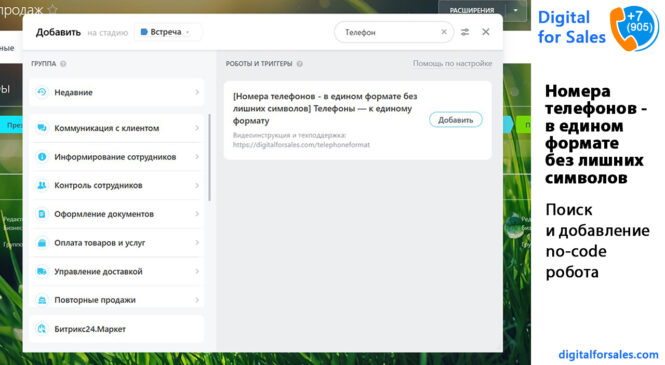Screen dimensions: 665x365
Task: Clear the Телефон search field with the X
Action: (x=444, y=32)
